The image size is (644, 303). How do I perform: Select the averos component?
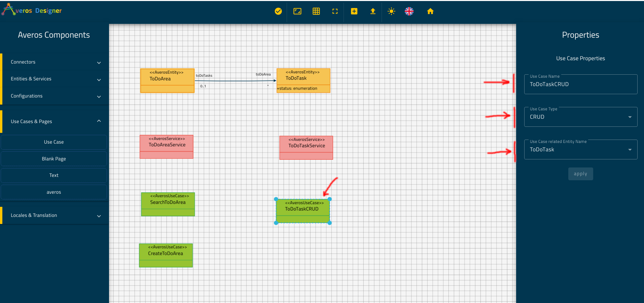pos(54,192)
